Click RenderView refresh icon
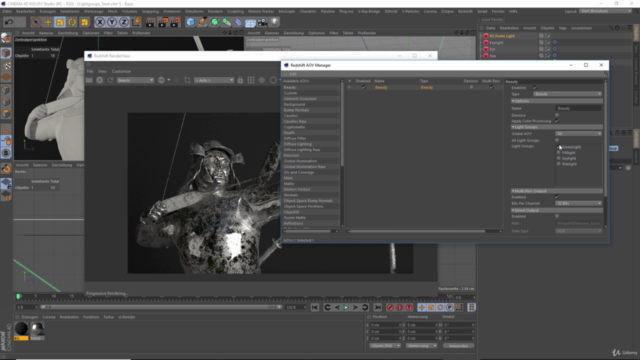The image size is (640, 360). tap(110, 80)
